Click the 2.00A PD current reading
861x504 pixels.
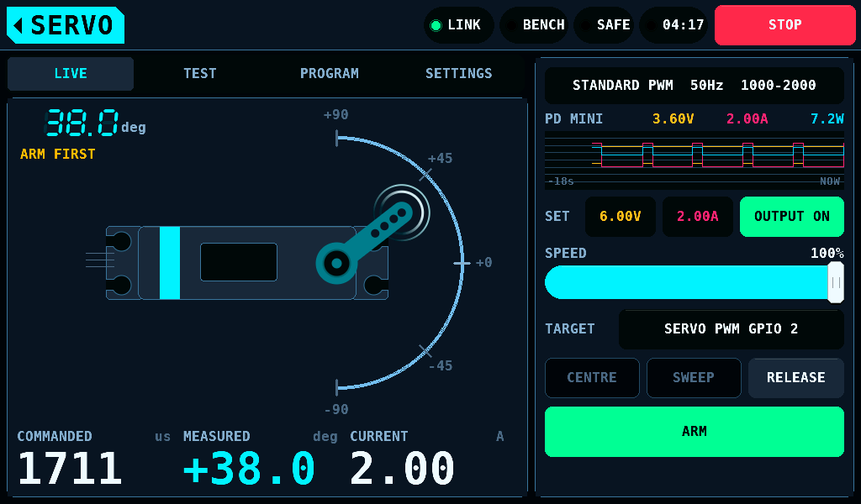click(x=747, y=119)
